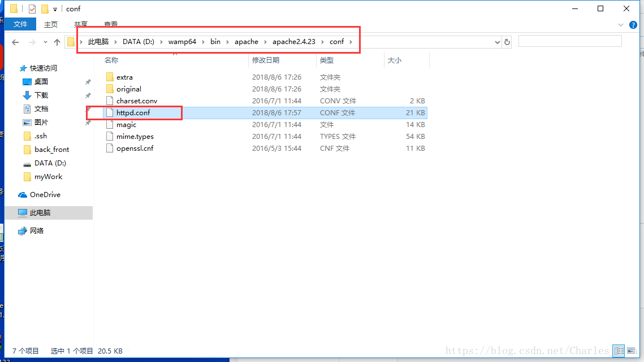This screenshot has height=362, width=644.
Task: Click inside the search box
Action: (569, 41)
